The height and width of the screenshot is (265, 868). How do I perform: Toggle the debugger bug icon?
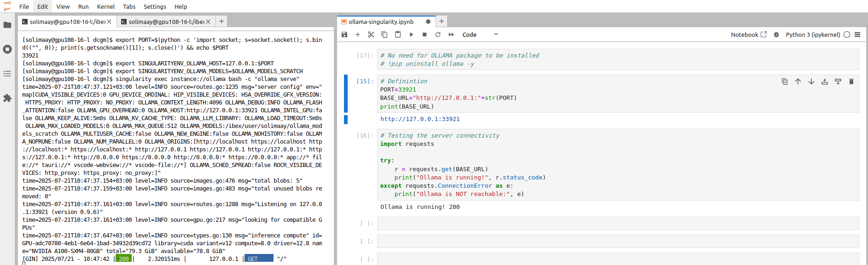[776, 35]
